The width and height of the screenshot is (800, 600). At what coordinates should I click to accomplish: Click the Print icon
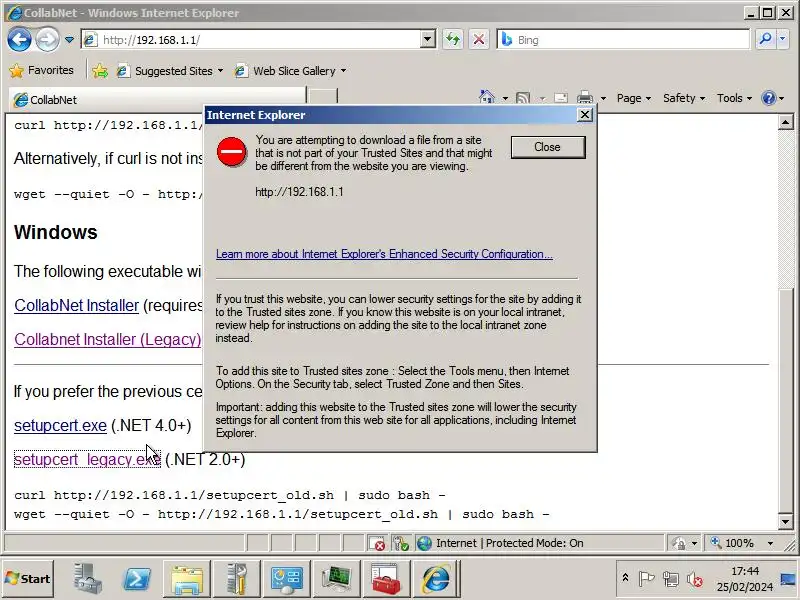(585, 98)
